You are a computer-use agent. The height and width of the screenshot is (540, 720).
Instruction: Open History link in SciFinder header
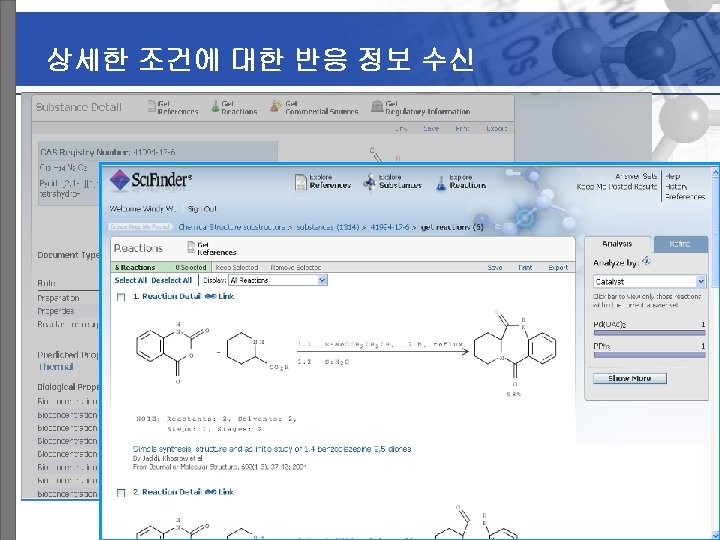[676, 186]
